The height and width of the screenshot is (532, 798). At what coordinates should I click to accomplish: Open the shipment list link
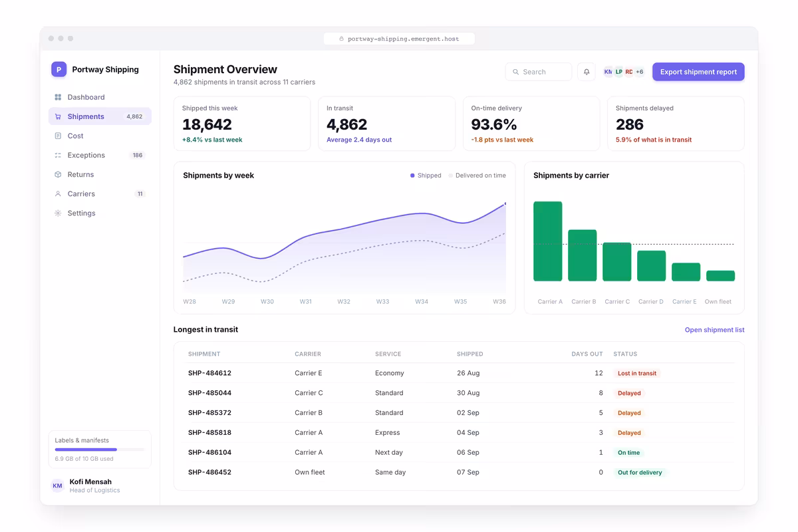coord(714,330)
